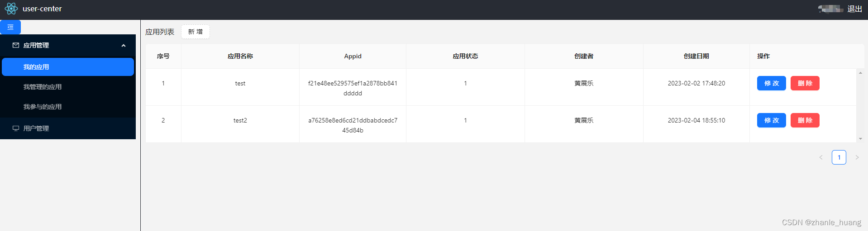Screen dimensions: 868x231
Task: Open 我管理的应用 menu item
Action: 68,87
